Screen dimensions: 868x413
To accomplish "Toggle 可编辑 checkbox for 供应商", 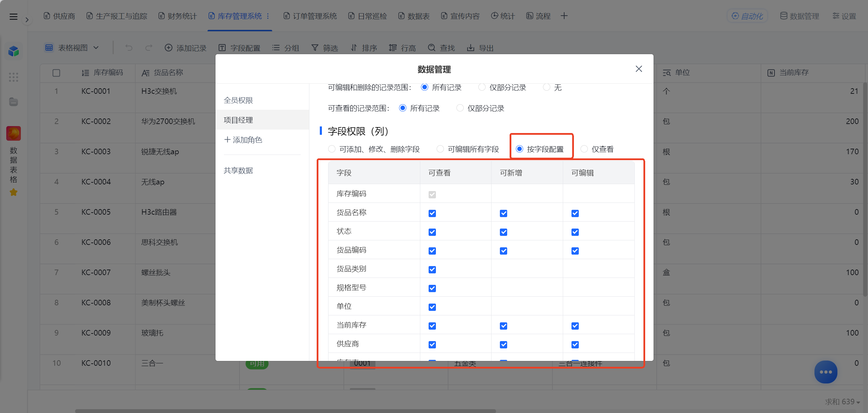I will (575, 345).
